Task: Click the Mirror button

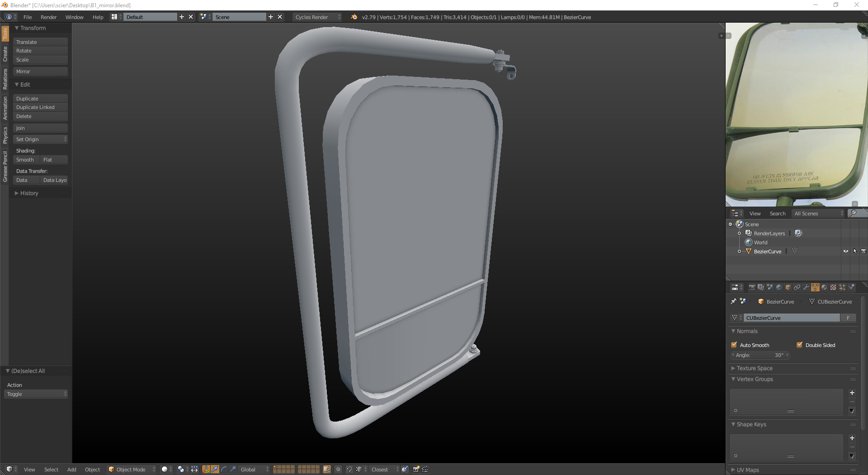Action: pyautogui.click(x=41, y=71)
